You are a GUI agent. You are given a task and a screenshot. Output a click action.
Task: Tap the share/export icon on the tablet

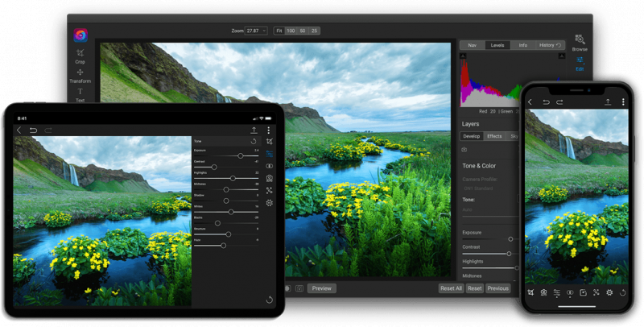pos(254,130)
